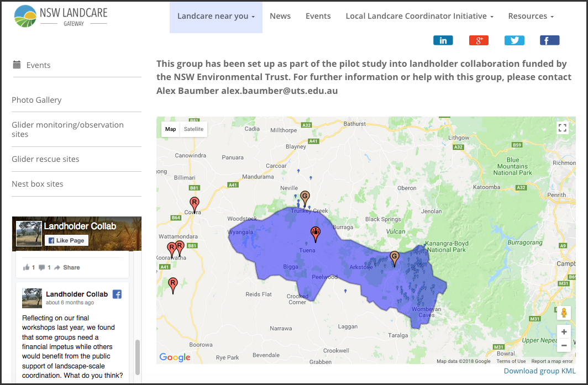
Task: Open the Glider rescue sites link
Action: (45, 159)
